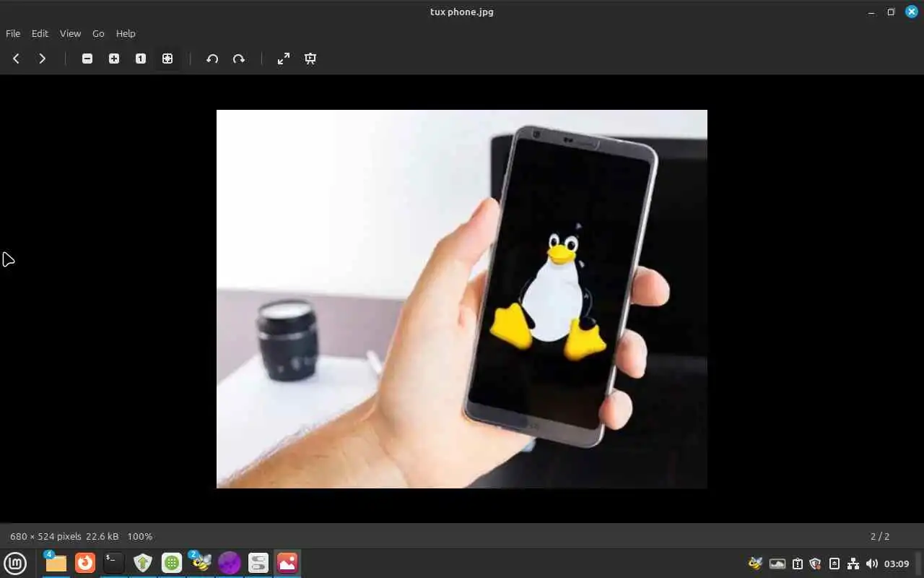Click the zoom out toolbar button

87,59
